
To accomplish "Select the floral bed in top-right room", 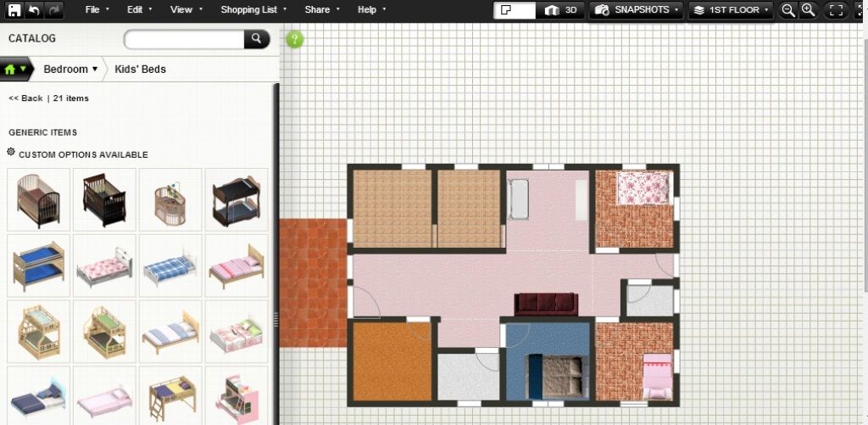I will coord(644,187).
